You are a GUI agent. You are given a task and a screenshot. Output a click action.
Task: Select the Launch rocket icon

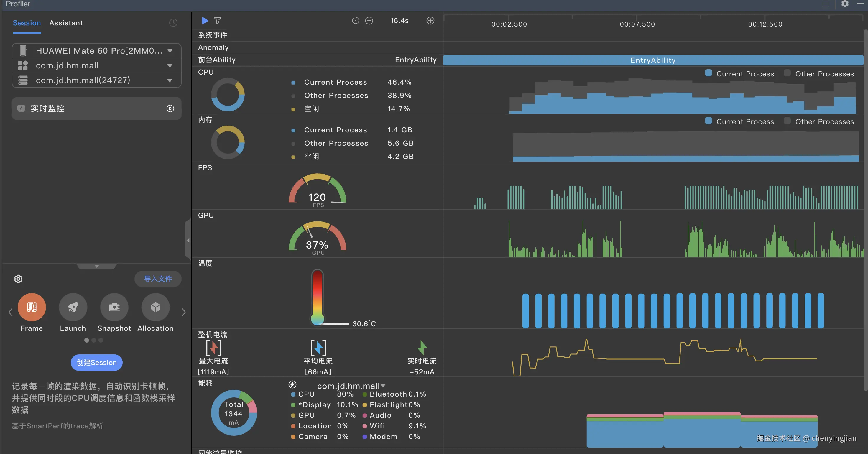(73, 307)
